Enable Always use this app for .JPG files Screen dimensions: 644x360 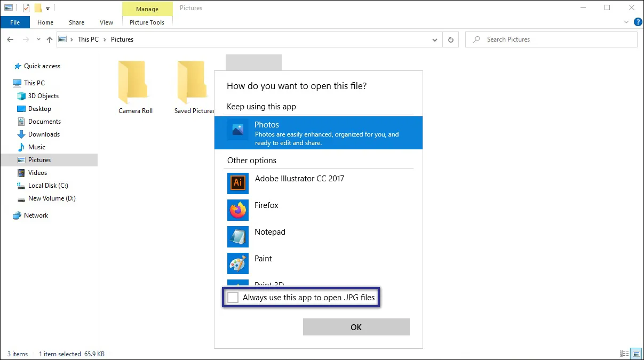coord(233,297)
